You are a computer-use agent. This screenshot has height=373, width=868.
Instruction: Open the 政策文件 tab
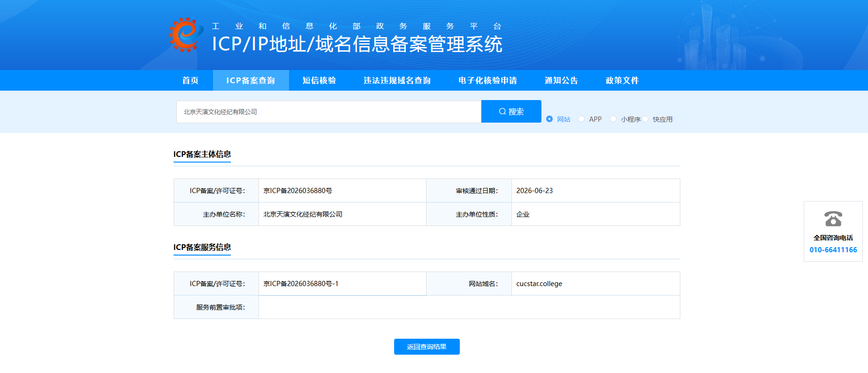tap(622, 80)
